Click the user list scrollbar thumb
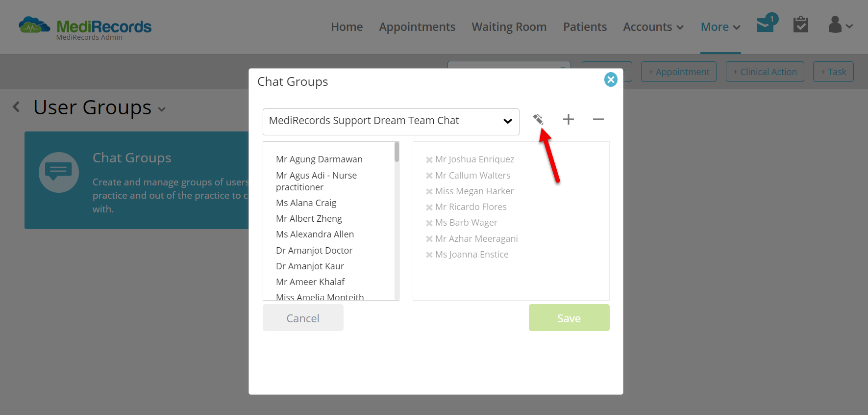This screenshot has width=868, height=415. click(397, 152)
